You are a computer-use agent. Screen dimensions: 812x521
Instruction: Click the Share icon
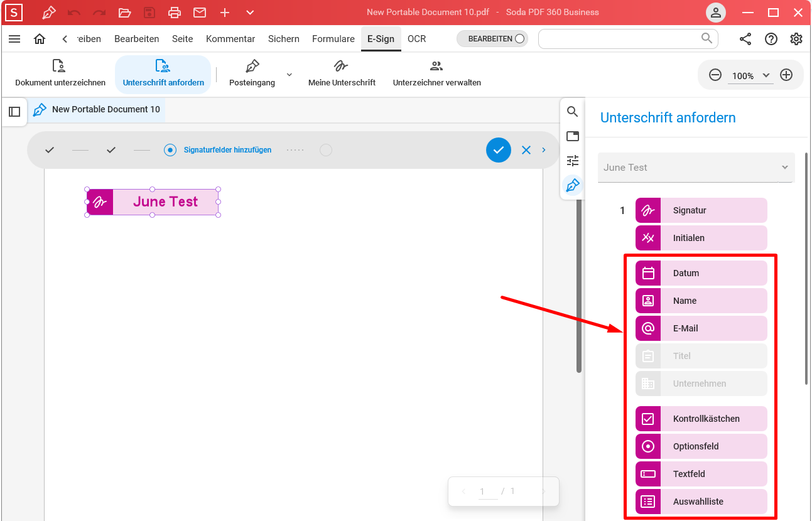745,39
